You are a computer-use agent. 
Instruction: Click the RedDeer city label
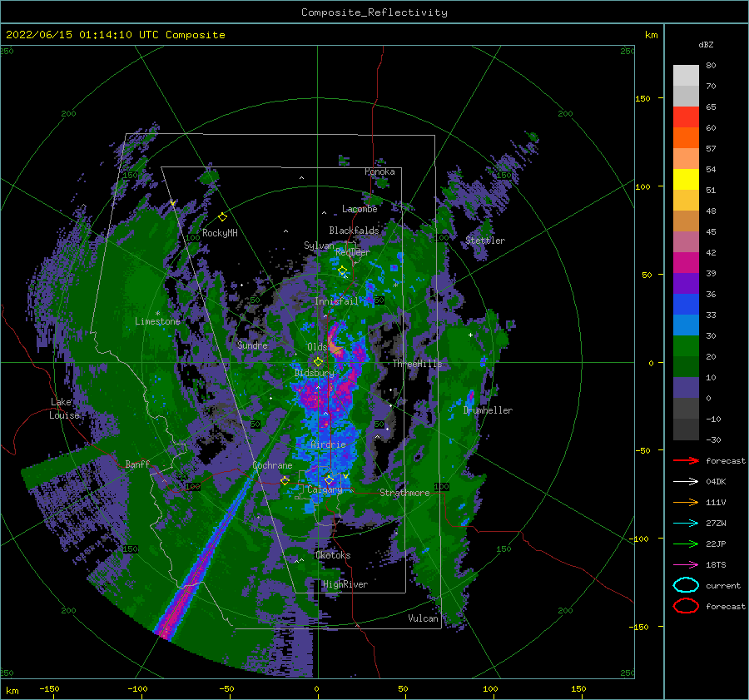point(353,252)
